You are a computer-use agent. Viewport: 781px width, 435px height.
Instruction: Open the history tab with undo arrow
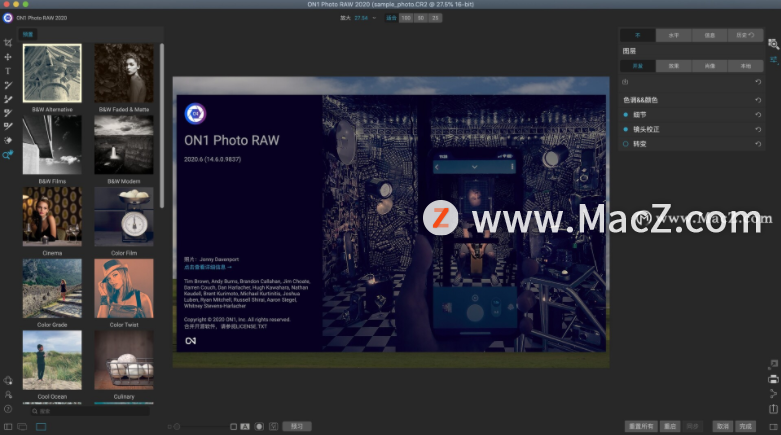(745, 35)
